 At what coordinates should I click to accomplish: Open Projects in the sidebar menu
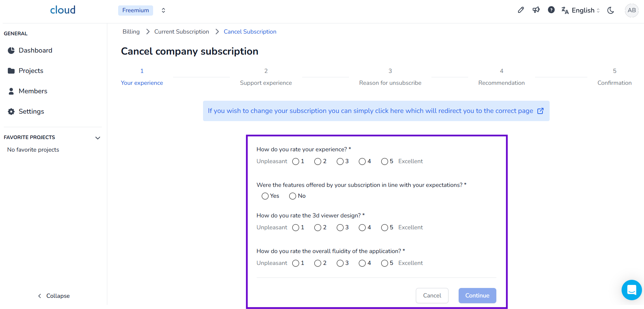coord(31,71)
